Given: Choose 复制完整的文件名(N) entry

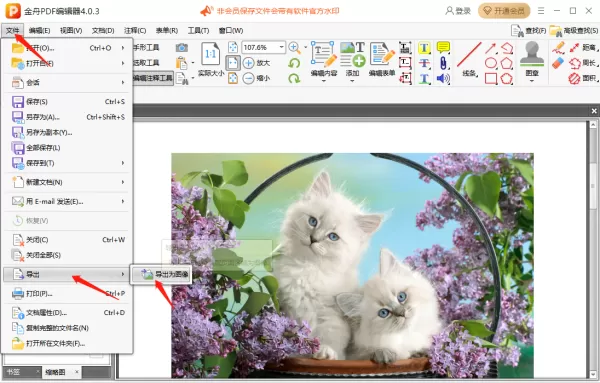Looking at the screenshot, I should point(68,328).
